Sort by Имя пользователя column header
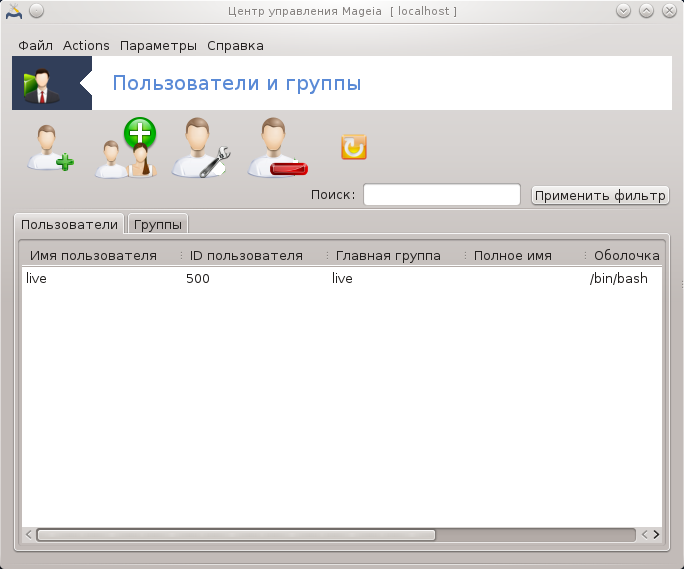This screenshot has width=684, height=569. 93,256
